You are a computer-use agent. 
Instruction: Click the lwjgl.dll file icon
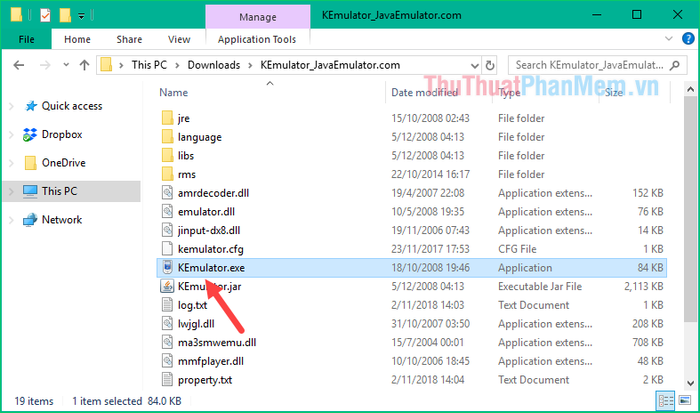pyautogui.click(x=167, y=324)
